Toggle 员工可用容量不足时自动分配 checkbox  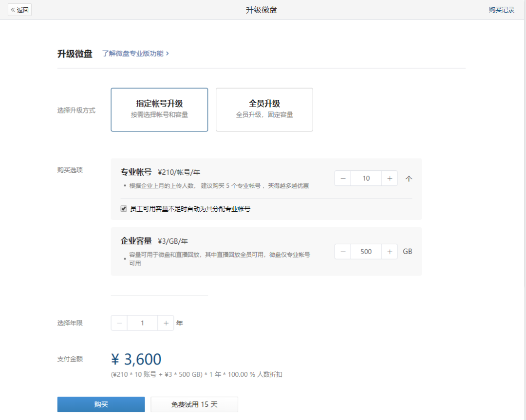[124, 209]
